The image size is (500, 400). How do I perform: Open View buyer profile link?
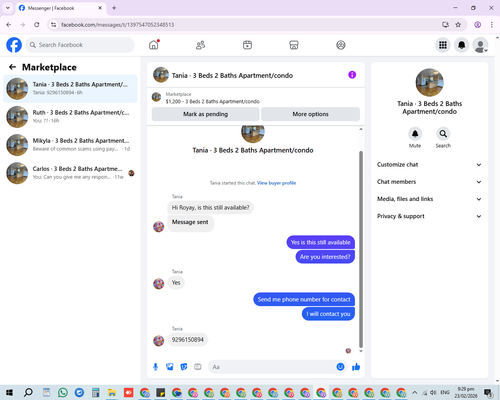click(x=276, y=183)
